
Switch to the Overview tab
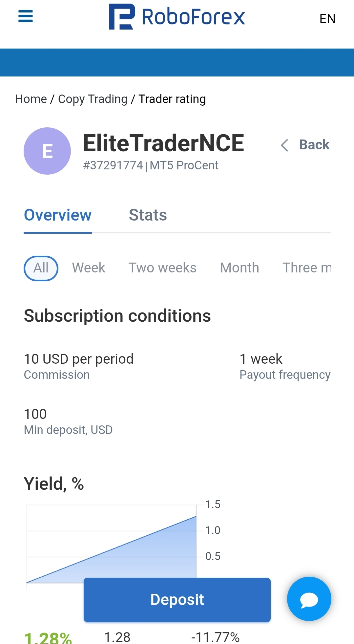(x=58, y=215)
